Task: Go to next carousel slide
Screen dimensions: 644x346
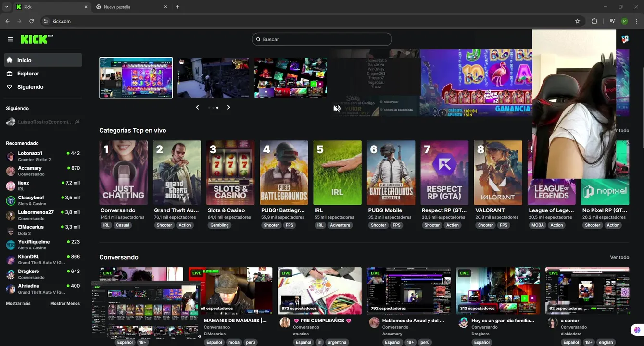Action: (x=228, y=107)
